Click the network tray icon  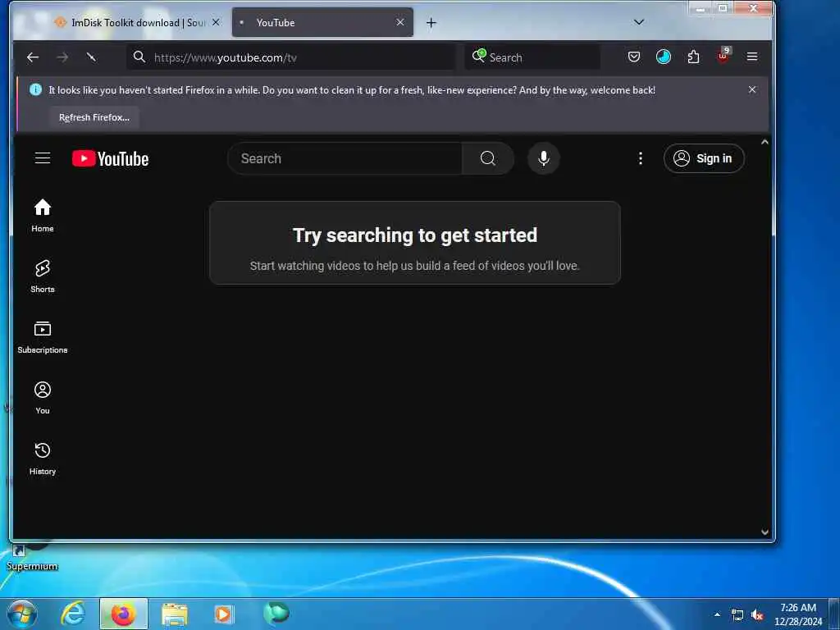pos(737,615)
